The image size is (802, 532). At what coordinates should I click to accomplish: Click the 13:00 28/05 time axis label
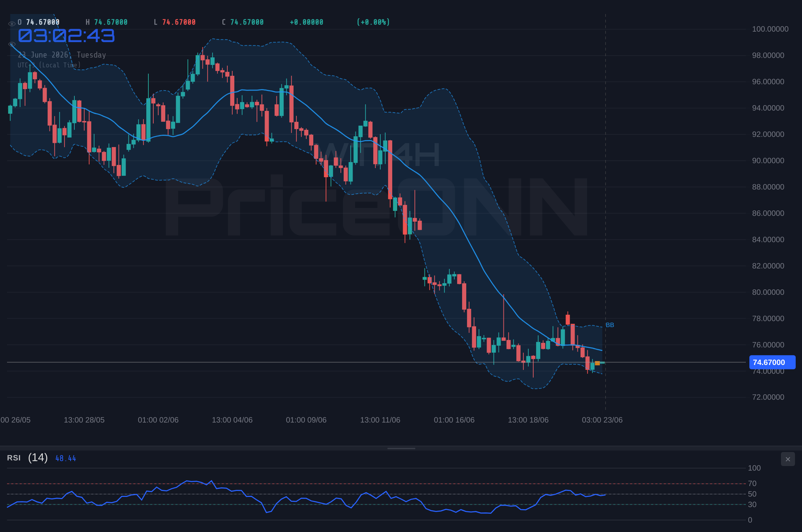tap(84, 420)
